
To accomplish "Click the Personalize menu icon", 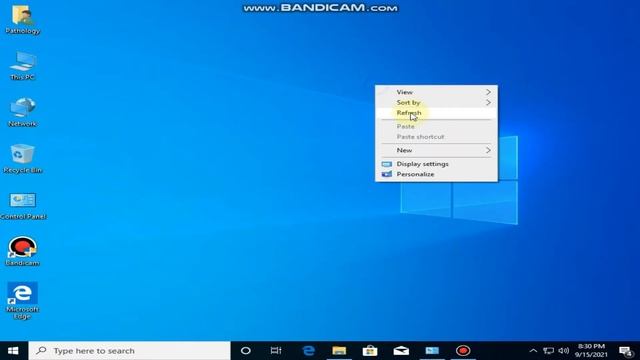I will (x=387, y=174).
